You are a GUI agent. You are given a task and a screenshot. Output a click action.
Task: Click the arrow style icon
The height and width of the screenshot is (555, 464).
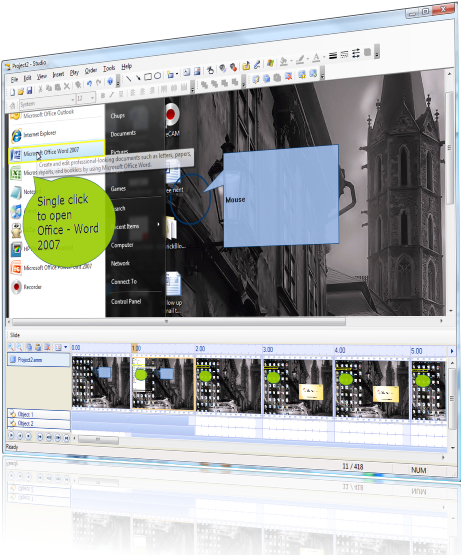click(x=356, y=53)
